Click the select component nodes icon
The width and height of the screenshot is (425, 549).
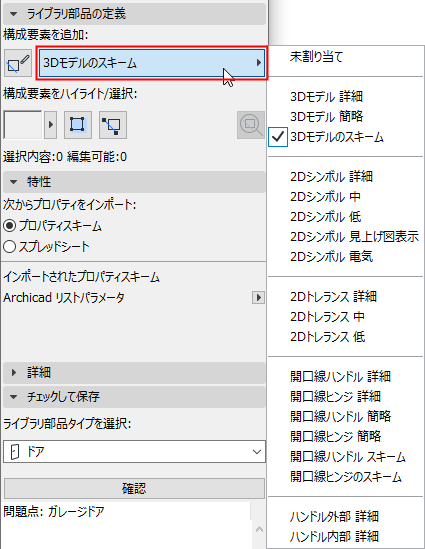[x=113, y=125]
